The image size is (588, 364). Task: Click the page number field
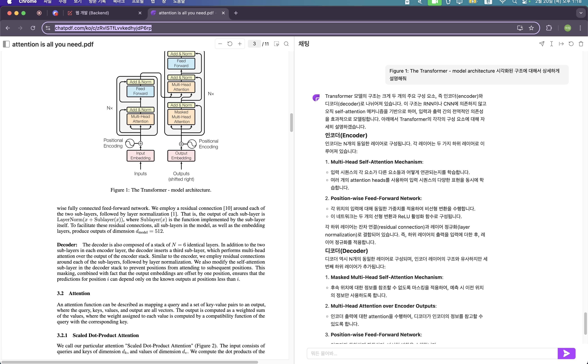(x=254, y=44)
